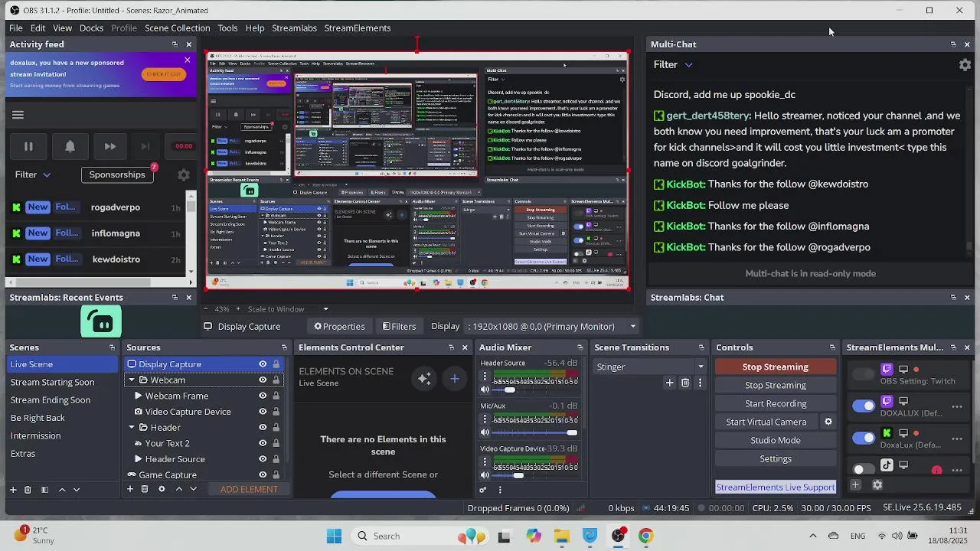Add a source with plus icon
The height and width of the screenshot is (551, 980).
coord(130,490)
